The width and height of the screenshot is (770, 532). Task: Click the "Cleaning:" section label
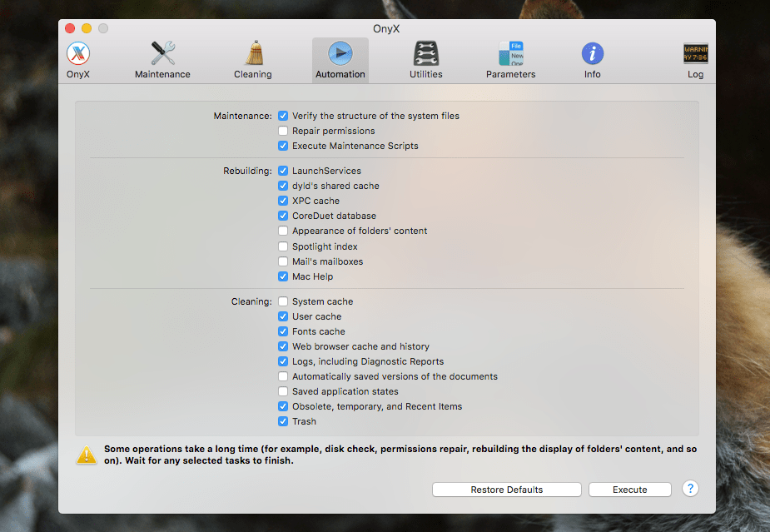pyautogui.click(x=251, y=301)
